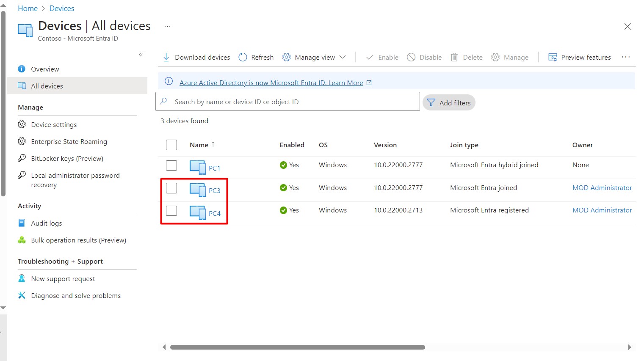Click the horizontal scrollbar right arrow

630,347
